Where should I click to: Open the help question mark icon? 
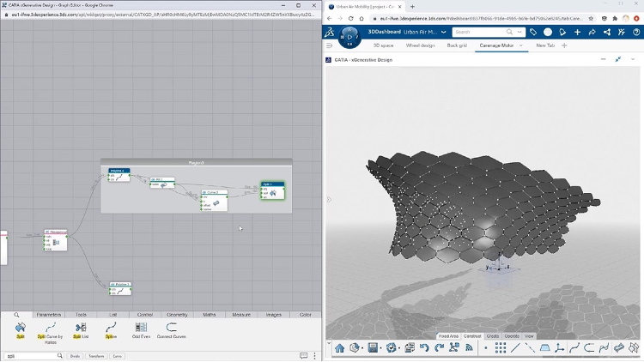636,32
